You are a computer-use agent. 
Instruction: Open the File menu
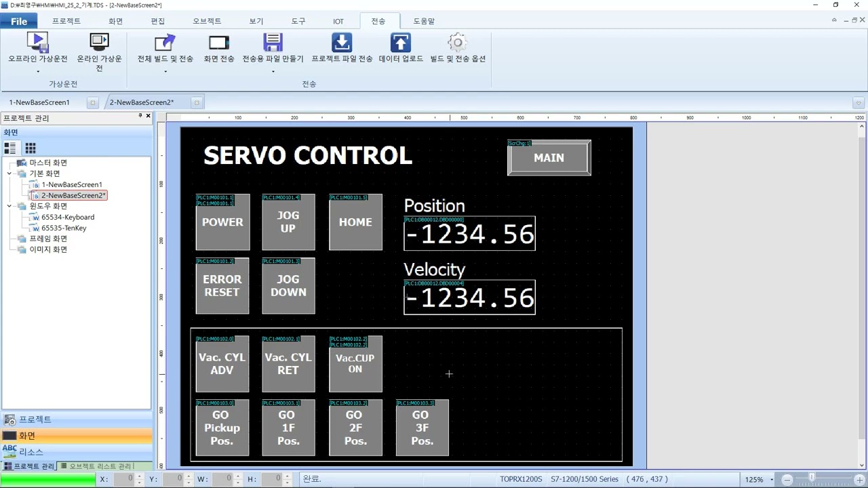(x=19, y=21)
